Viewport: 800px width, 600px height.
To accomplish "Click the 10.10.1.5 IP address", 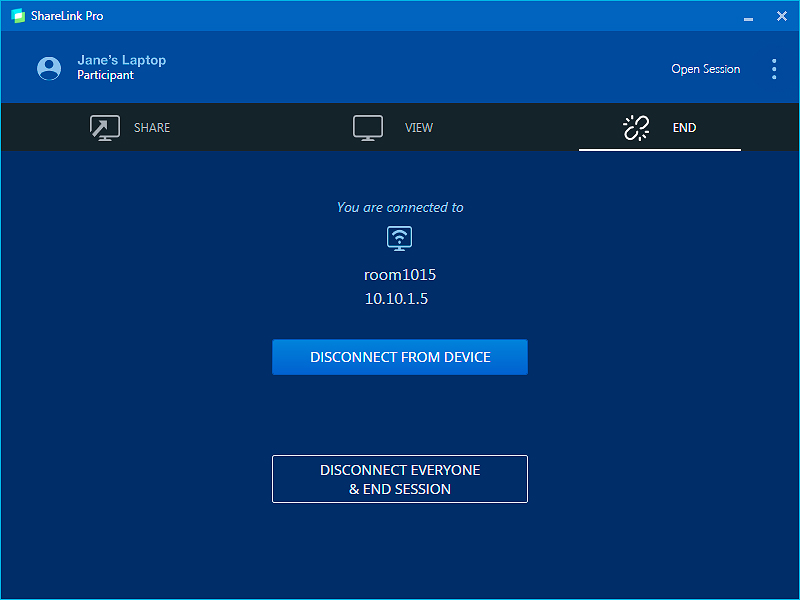I will [x=396, y=298].
